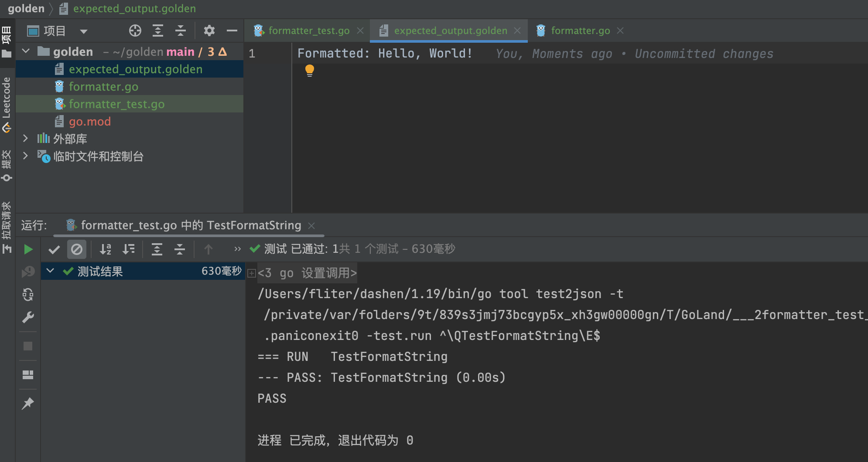The image size is (868, 462).
Task: Click the 'Uncommitted changes' blame annotation
Action: (704, 54)
